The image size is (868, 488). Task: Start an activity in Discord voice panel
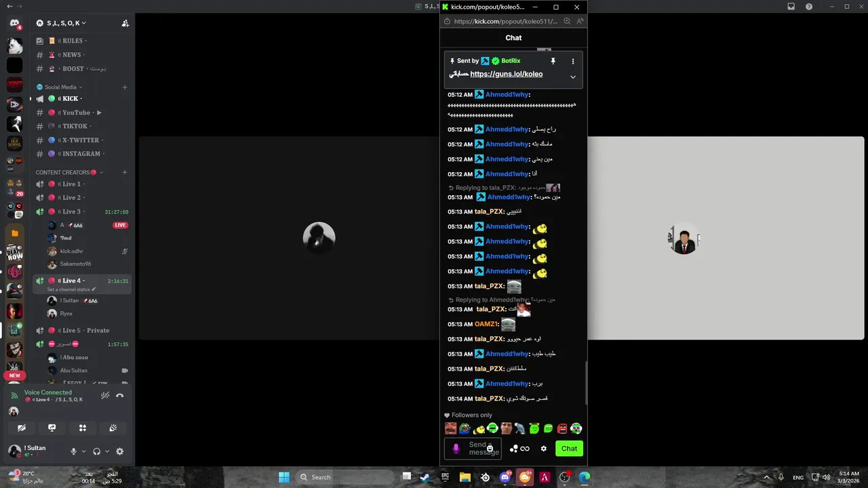coord(83,428)
